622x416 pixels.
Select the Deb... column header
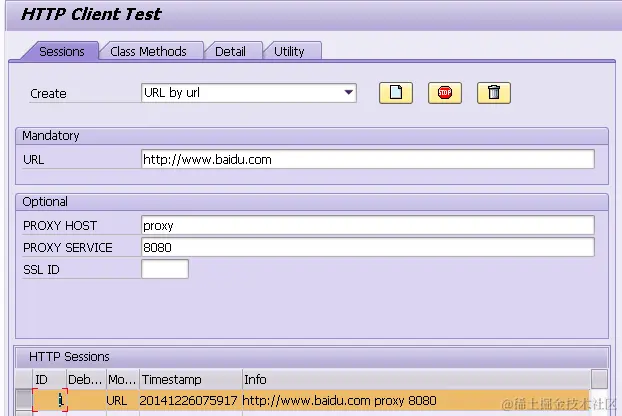pos(86,380)
